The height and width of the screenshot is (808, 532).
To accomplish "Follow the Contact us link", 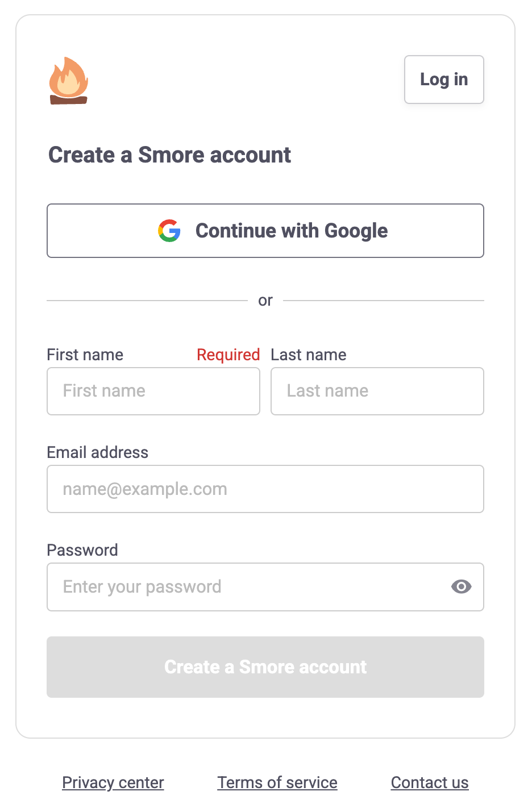I will click(430, 782).
